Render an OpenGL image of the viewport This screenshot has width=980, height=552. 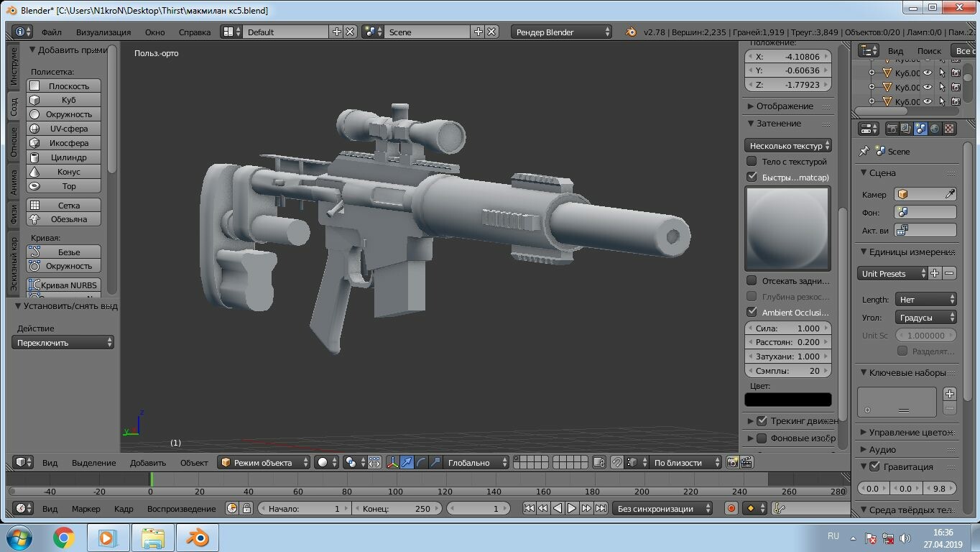pos(732,462)
